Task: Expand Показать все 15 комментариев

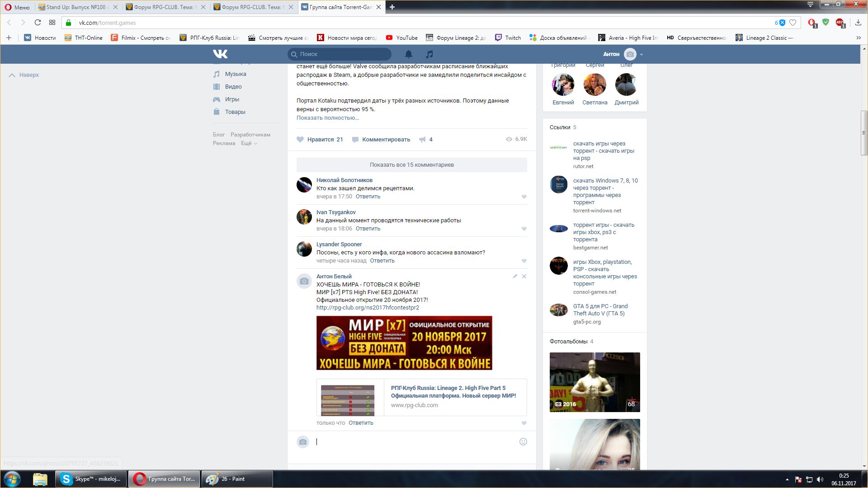Action: (411, 165)
